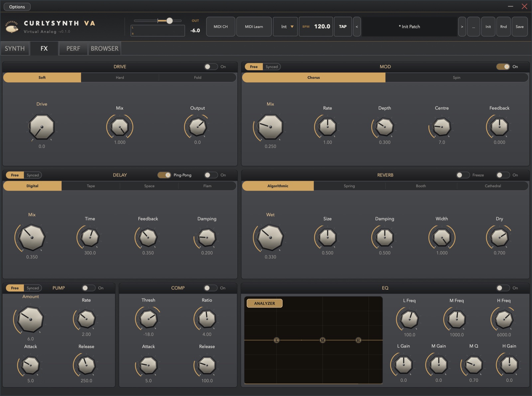Enable the Comp On switch
Viewport: 532px width, 396px height.
click(210, 288)
